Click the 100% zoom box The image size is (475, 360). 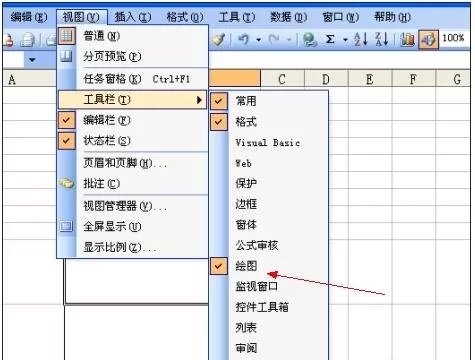[x=455, y=38]
